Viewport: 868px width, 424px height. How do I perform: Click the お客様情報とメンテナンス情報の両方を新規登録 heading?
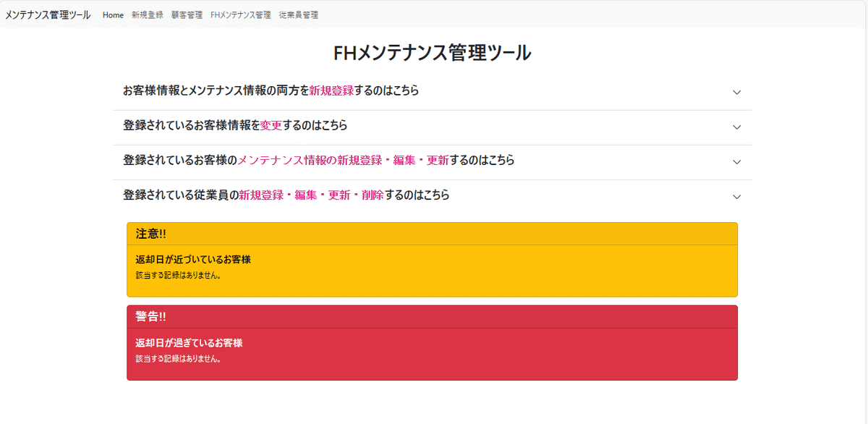[271, 91]
